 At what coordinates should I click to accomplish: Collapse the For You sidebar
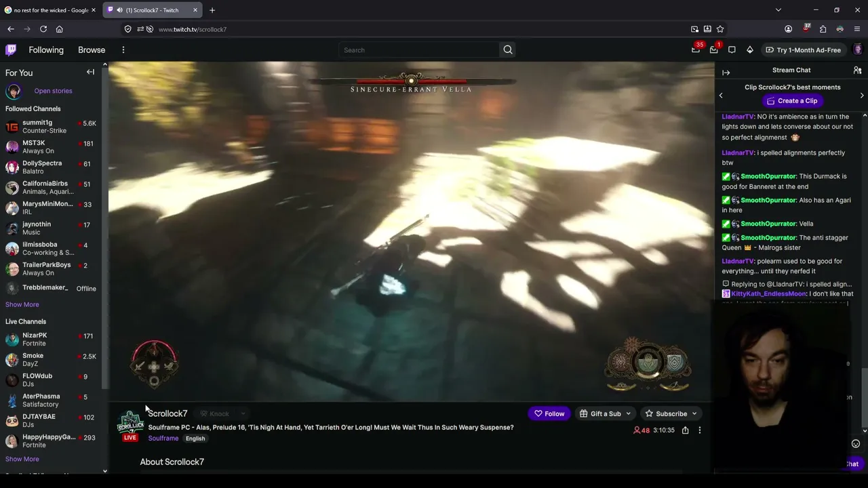[90, 72]
